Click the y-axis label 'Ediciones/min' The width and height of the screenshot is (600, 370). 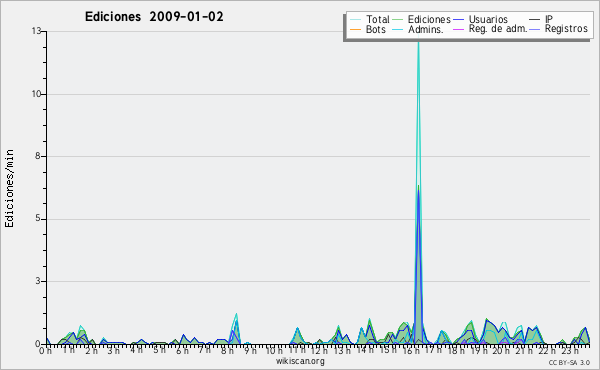[x=9, y=188]
